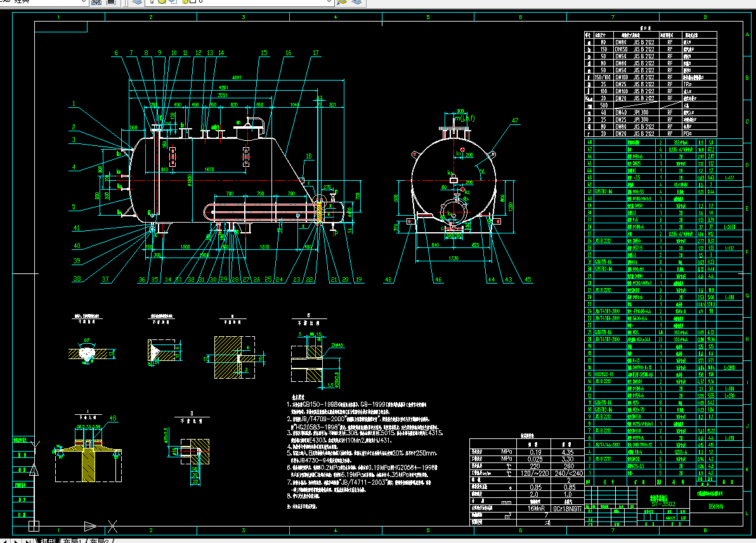Click the Layer Previous icon
Viewport: 756px width, 543px height.
click(x=355, y=3)
